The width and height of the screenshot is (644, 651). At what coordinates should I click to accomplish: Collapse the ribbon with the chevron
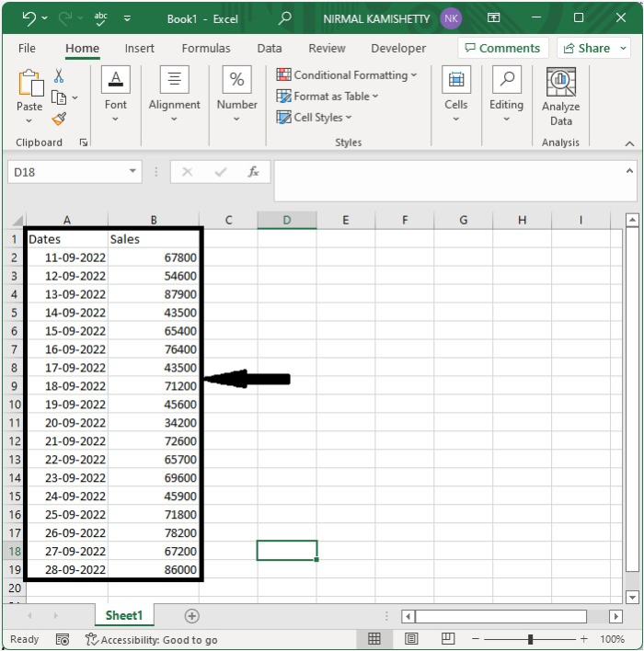(629, 143)
